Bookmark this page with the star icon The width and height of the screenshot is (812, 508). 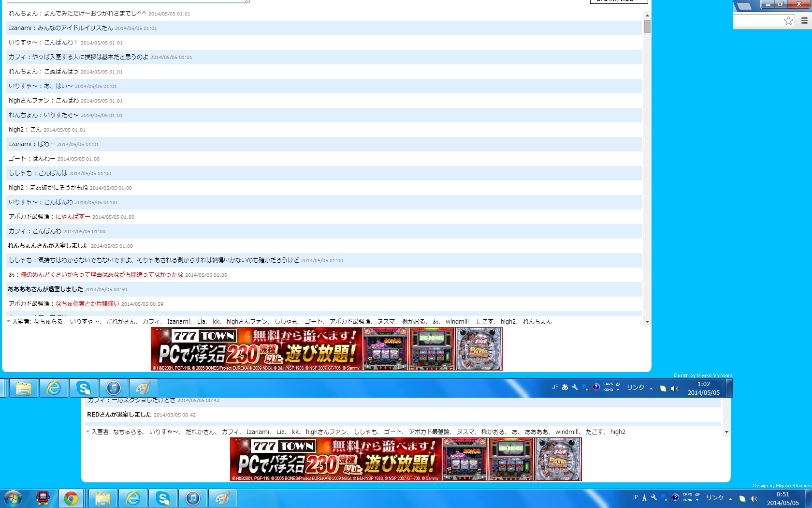point(788,20)
